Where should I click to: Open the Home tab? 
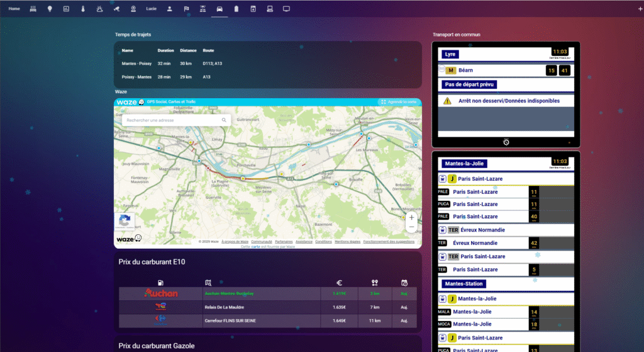(14, 9)
